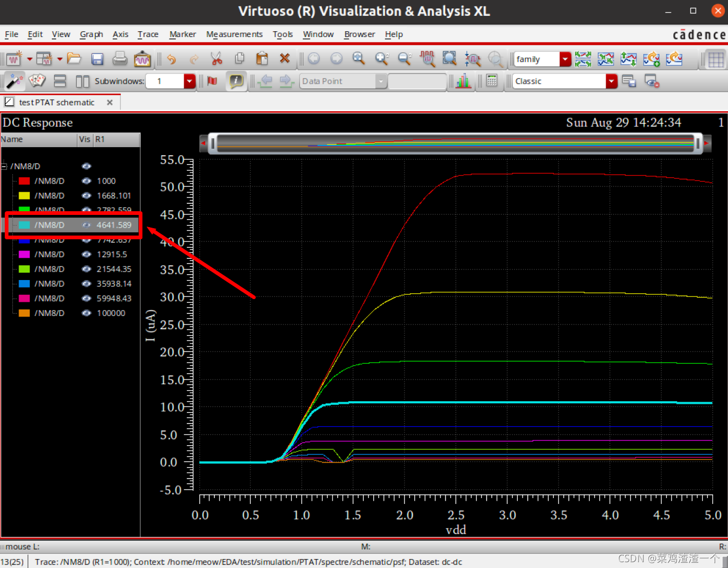Open the Tools menu
728x568 pixels.
pyautogui.click(x=283, y=34)
